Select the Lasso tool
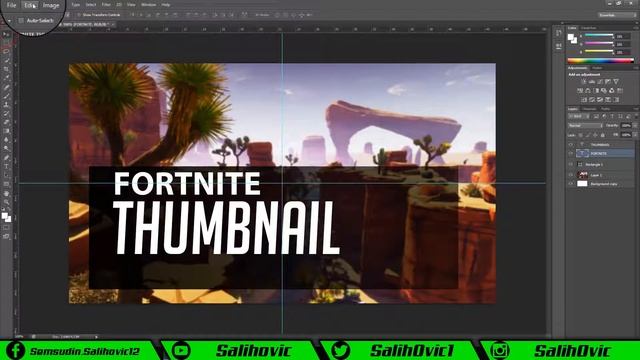This screenshot has height=360, width=640. click(6, 52)
